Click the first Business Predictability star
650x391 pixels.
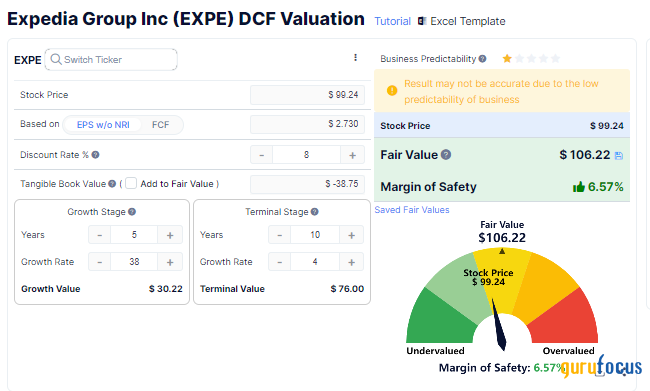pyautogui.click(x=507, y=58)
